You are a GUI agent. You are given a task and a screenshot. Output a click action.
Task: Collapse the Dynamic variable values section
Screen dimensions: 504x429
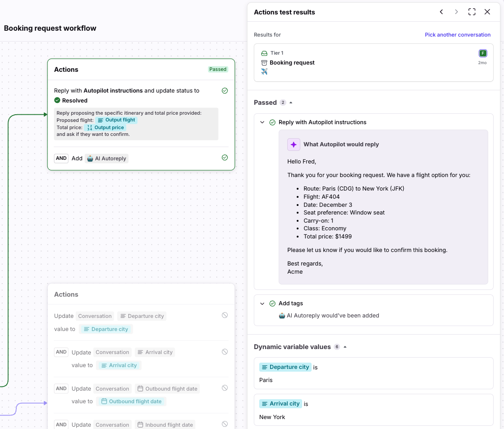coord(345,347)
